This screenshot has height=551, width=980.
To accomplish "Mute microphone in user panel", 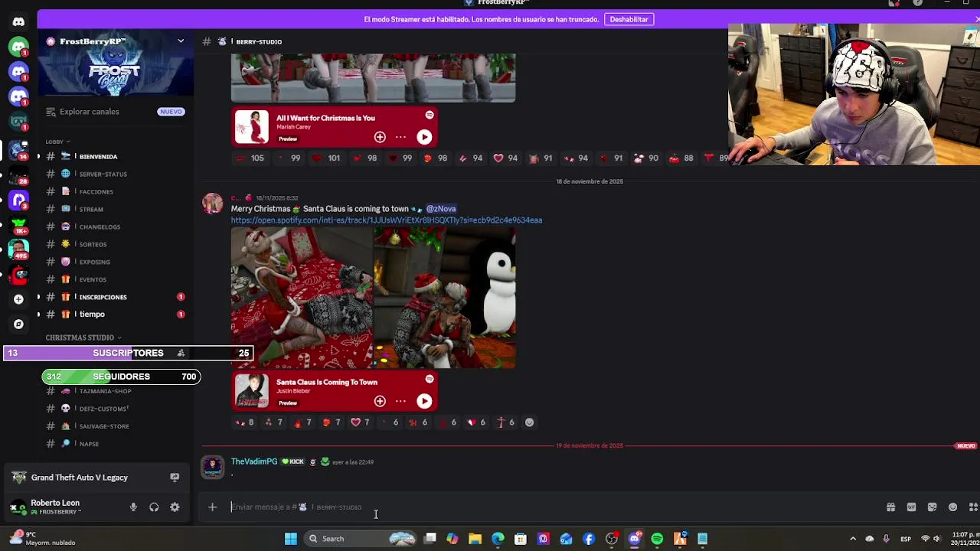I will (x=133, y=507).
